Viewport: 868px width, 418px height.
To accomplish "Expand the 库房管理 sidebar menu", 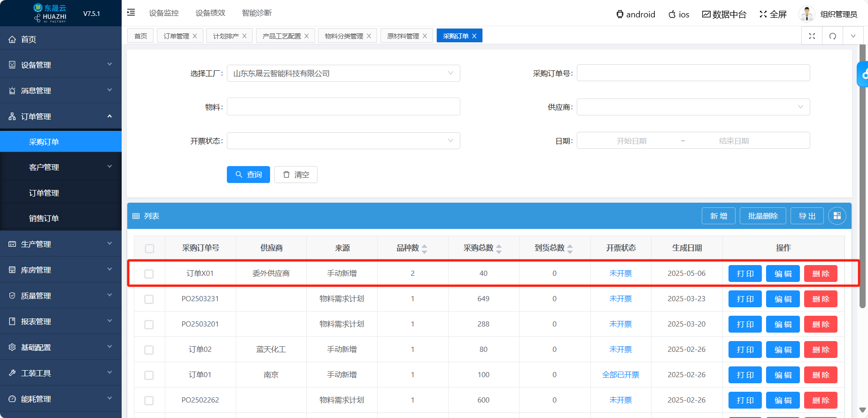I will (x=61, y=270).
